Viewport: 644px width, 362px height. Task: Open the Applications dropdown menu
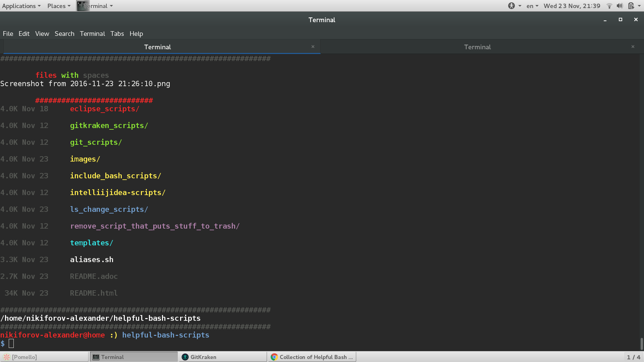(x=21, y=6)
